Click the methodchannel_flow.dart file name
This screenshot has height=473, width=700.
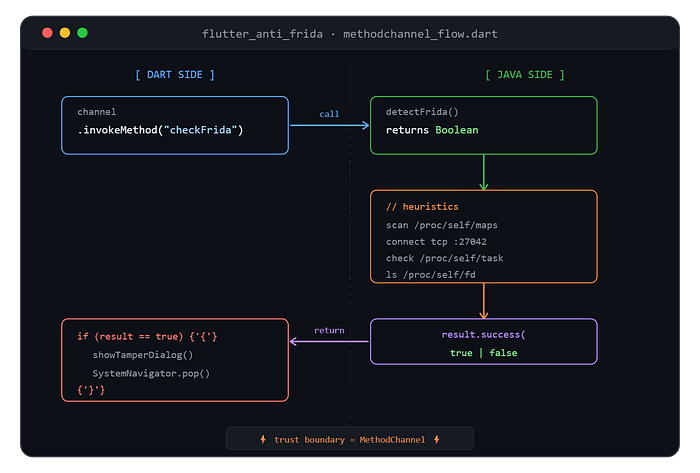coord(420,34)
